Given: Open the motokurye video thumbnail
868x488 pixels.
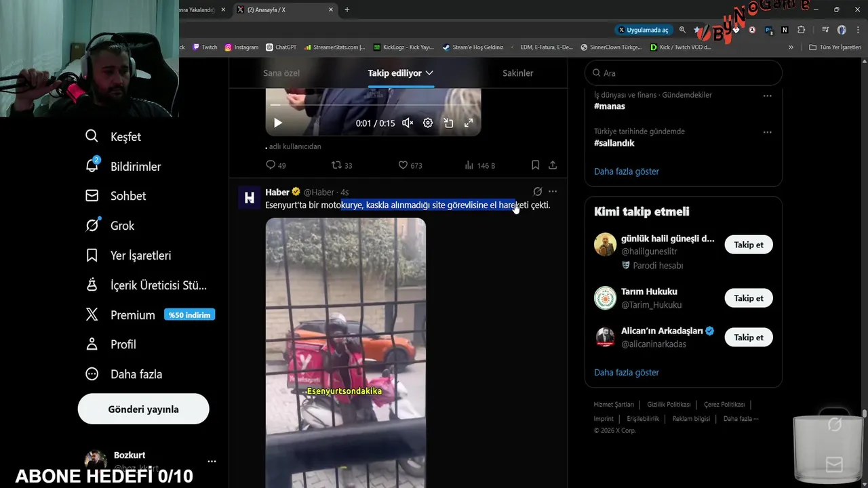Looking at the screenshot, I should [346, 352].
